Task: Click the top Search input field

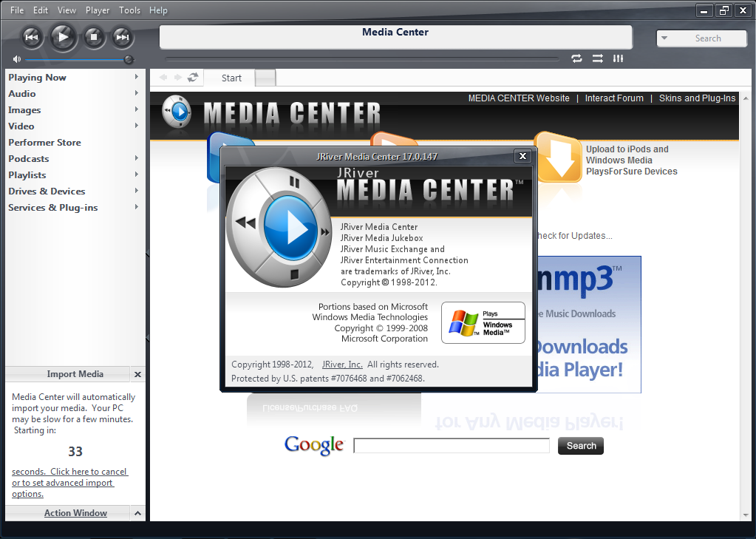Action: point(707,38)
